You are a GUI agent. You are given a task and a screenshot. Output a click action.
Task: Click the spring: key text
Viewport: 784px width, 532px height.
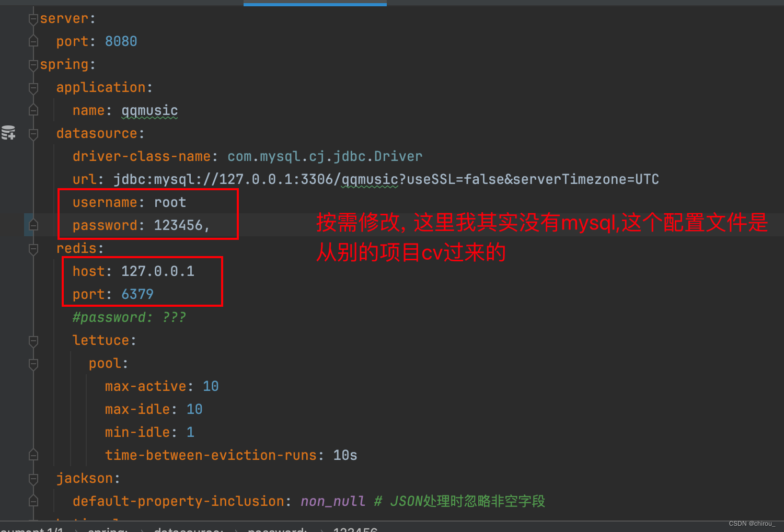click(x=68, y=65)
